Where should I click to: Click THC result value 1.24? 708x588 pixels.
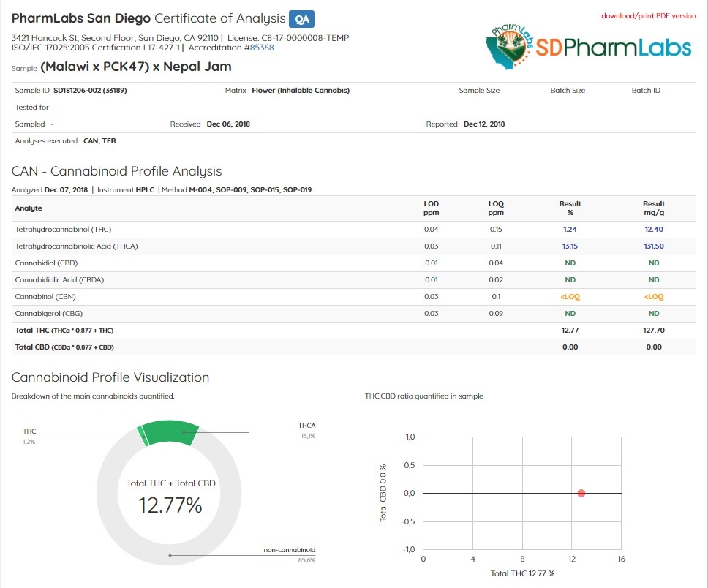pyautogui.click(x=570, y=230)
